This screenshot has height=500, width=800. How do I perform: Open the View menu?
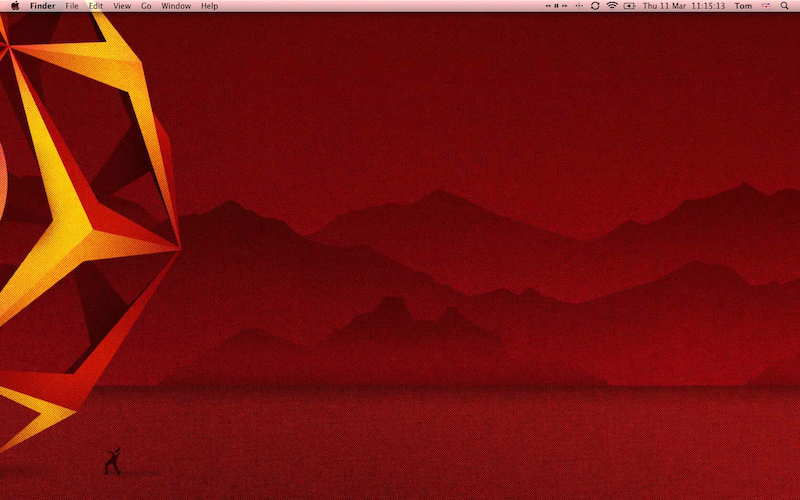click(122, 6)
